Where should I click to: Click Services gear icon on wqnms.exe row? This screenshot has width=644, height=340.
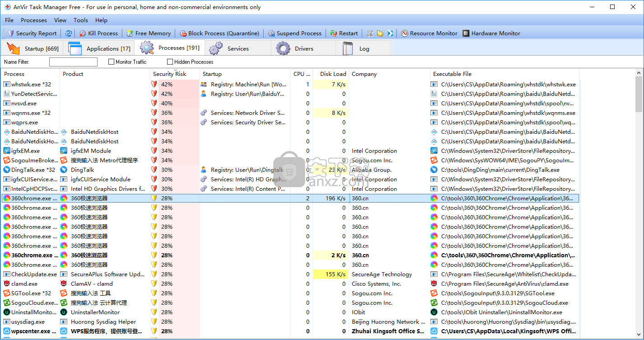click(204, 113)
